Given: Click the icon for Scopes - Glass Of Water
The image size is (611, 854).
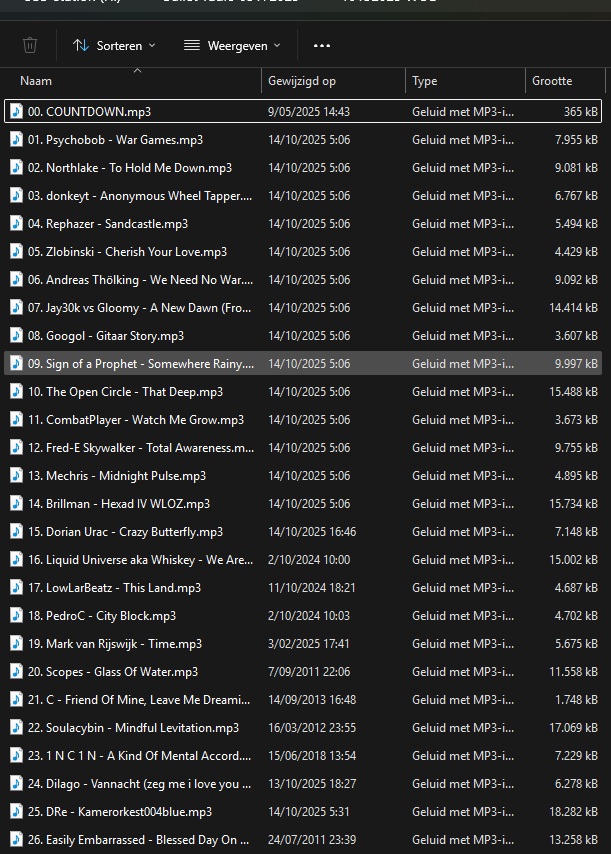Looking at the screenshot, I should point(16,672).
